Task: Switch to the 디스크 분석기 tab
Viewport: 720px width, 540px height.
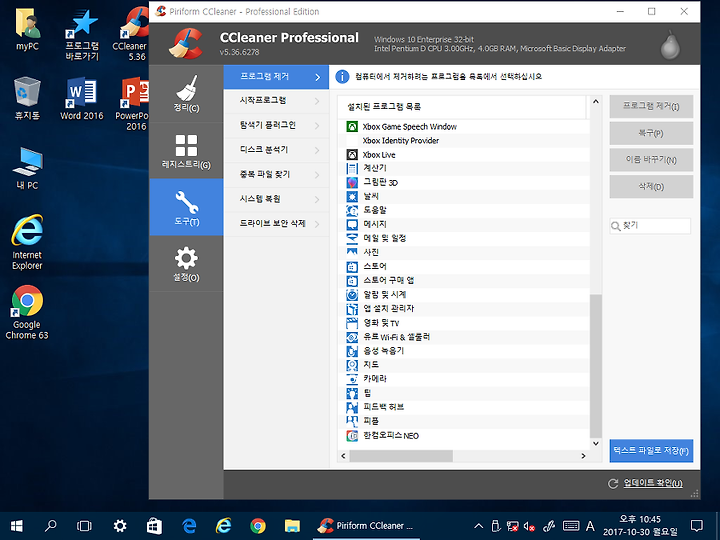Action: point(276,150)
